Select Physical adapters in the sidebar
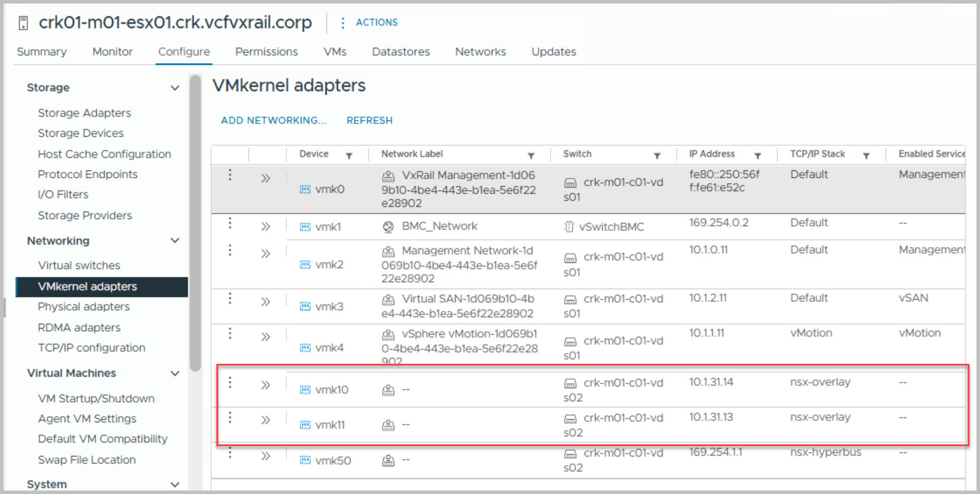 (x=84, y=307)
